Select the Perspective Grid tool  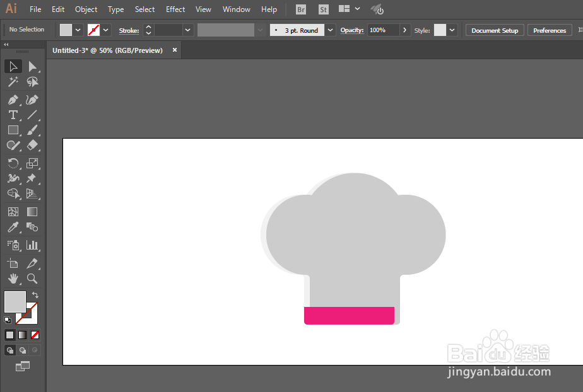coord(32,193)
